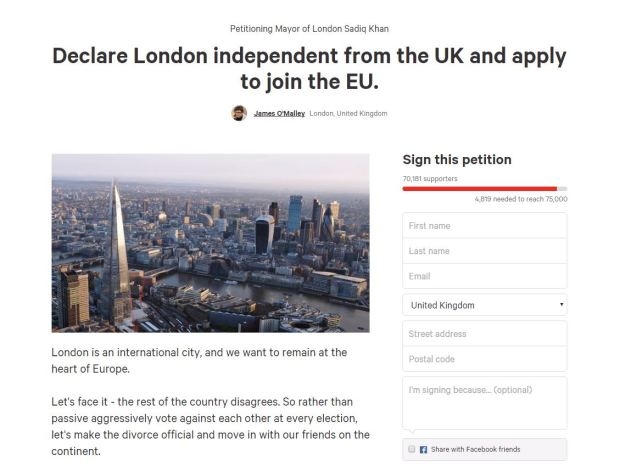The width and height of the screenshot is (620, 466).
Task: Click the "Sign this petition" heading
Action: coord(456,160)
